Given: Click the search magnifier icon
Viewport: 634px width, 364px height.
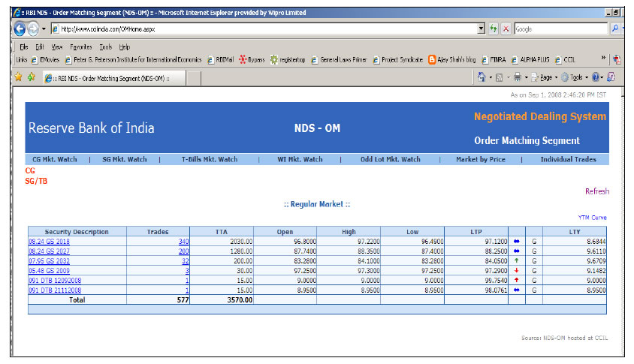Looking at the screenshot, I should (615, 29).
